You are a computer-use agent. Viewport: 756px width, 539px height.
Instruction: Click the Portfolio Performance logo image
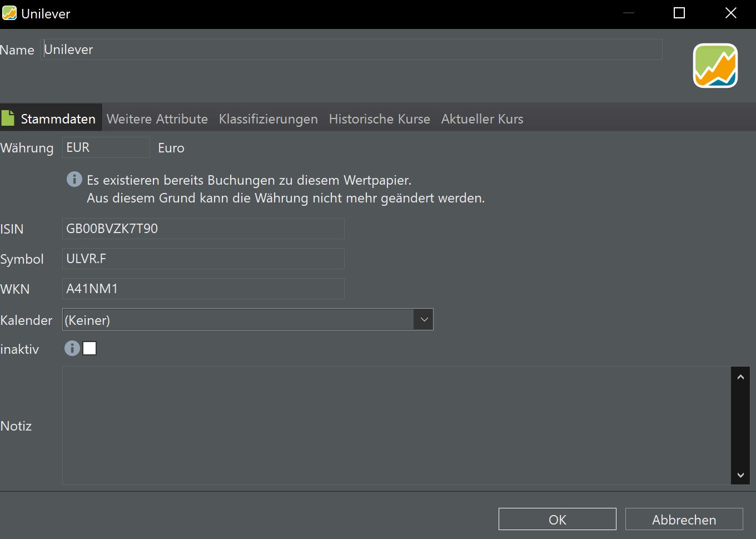coord(715,66)
